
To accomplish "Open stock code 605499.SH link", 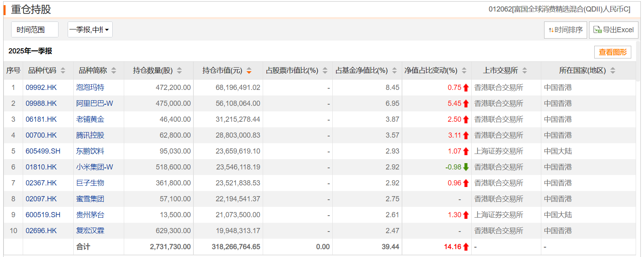I will coord(43,151).
